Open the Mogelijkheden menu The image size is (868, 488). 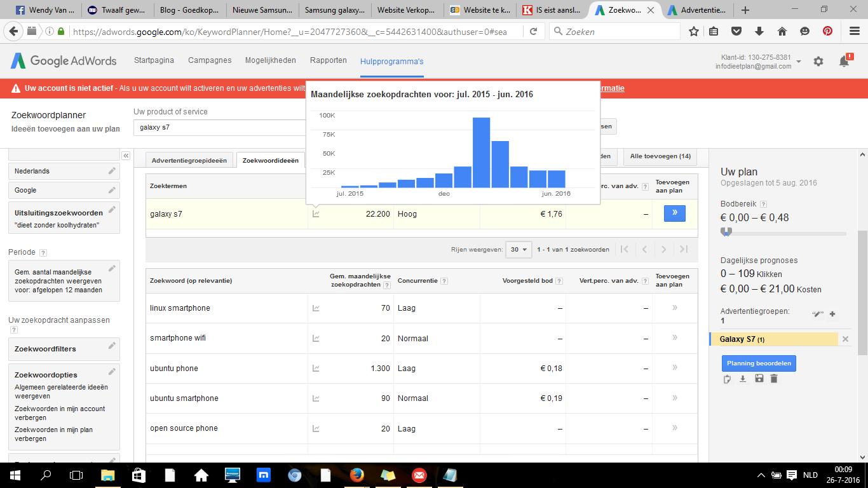[x=271, y=60]
